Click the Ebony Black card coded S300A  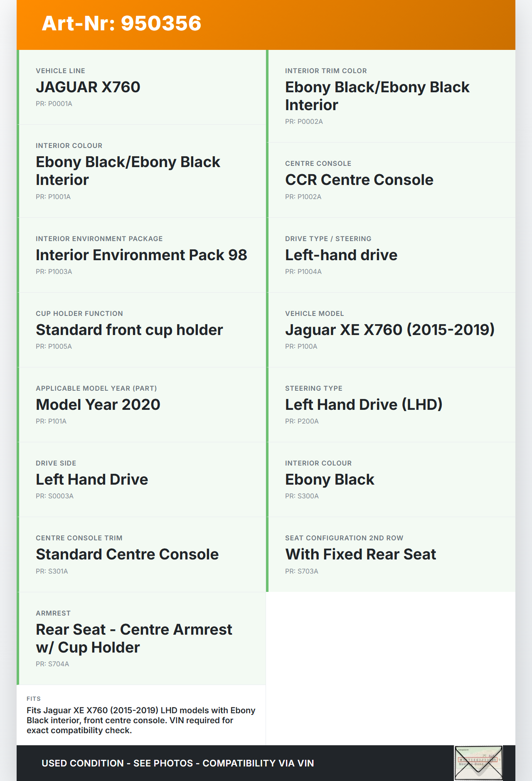[392, 479]
